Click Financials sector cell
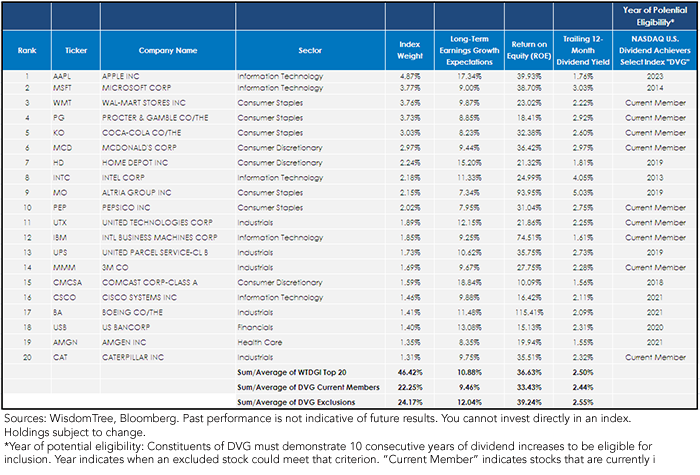Image resolution: width=700 pixels, height=475 pixels. pyautogui.click(x=255, y=328)
